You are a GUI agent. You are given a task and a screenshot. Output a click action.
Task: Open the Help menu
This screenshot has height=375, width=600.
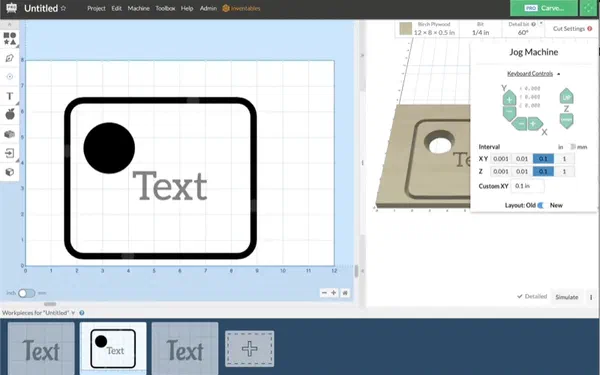click(x=187, y=8)
